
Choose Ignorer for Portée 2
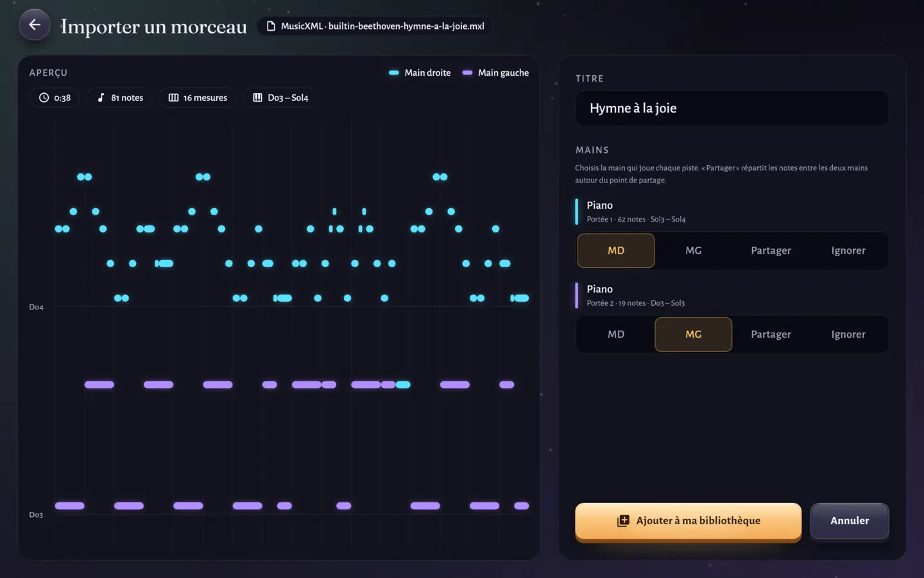(x=848, y=335)
